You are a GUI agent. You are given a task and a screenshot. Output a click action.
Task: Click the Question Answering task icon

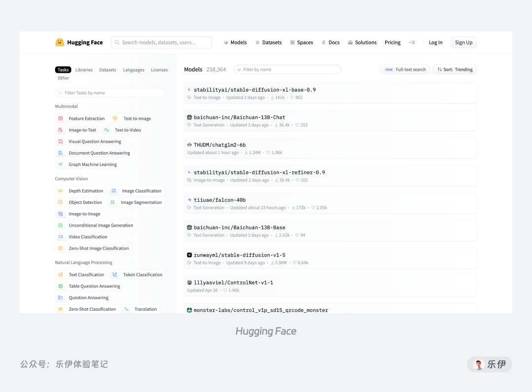point(61,298)
